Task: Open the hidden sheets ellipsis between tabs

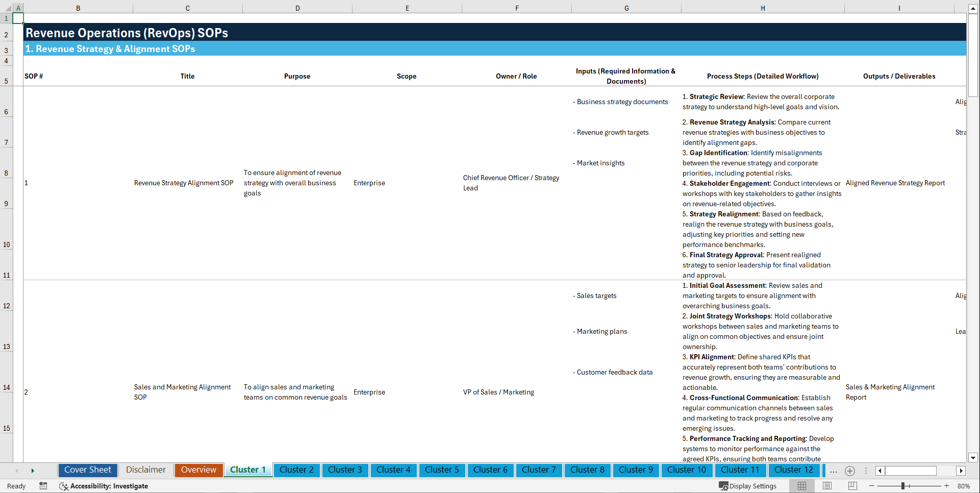Action: coord(834,471)
